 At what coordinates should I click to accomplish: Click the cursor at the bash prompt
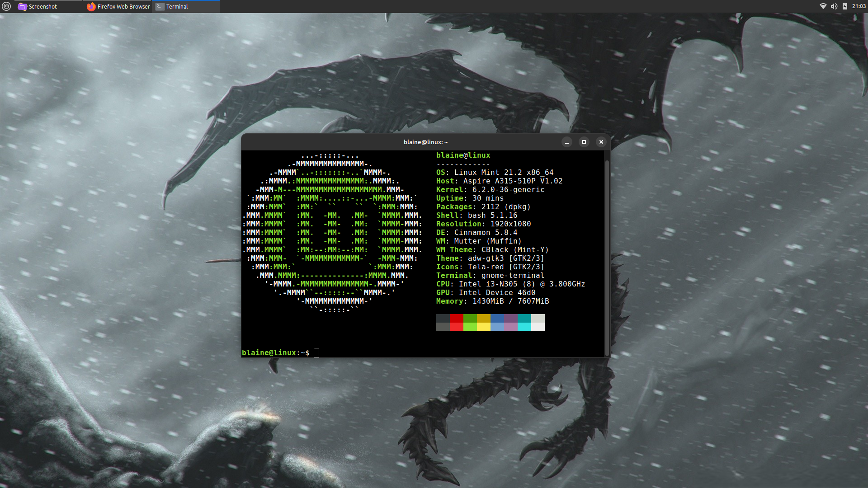[316, 352]
